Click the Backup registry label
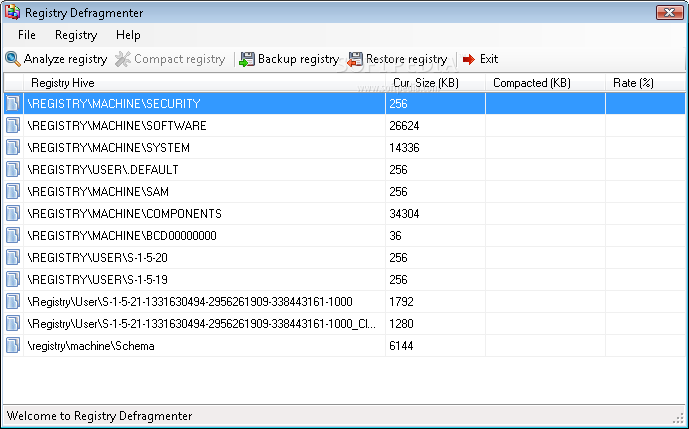 (x=298, y=59)
